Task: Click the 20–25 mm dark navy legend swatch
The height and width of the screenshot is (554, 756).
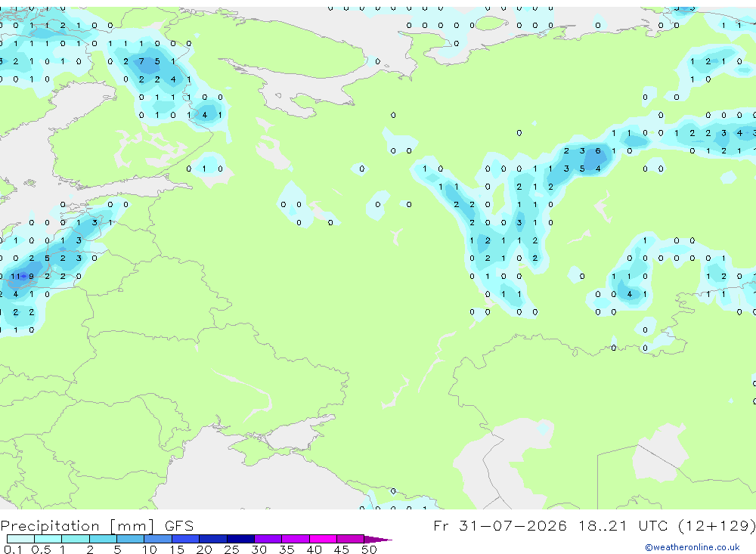Action: [x=212, y=539]
